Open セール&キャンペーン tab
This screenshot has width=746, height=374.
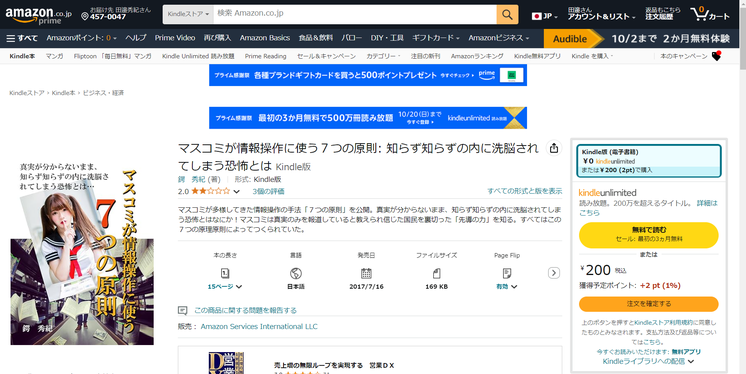[x=326, y=56]
